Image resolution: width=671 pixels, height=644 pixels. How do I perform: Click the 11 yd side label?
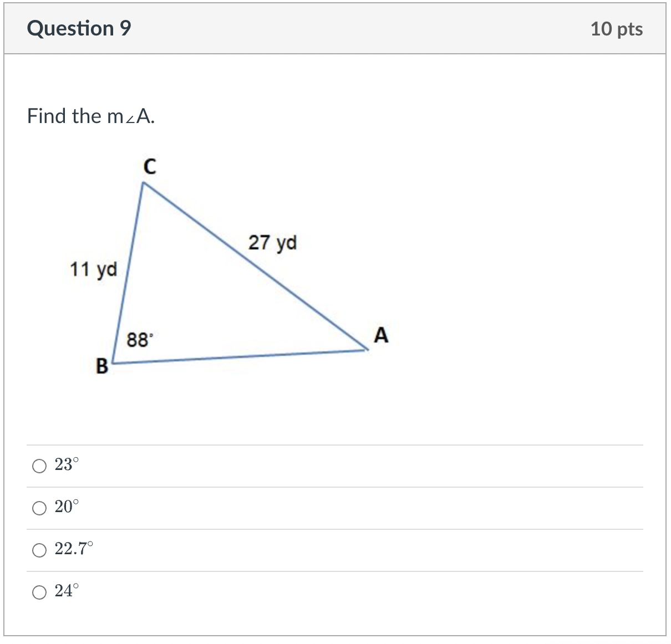click(x=93, y=269)
